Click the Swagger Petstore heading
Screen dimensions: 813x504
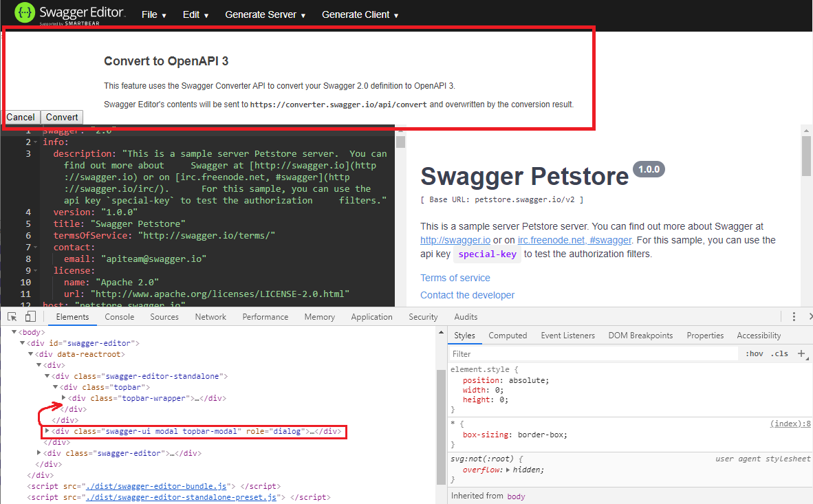(524, 176)
